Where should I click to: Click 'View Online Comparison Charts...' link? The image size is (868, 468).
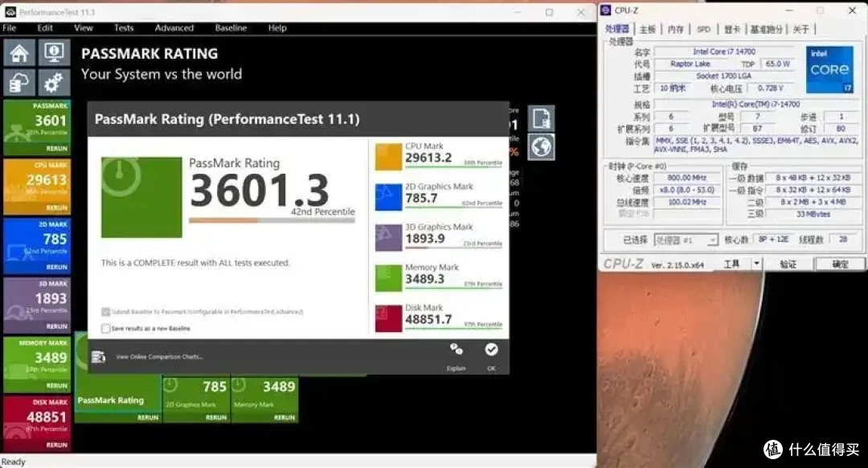tap(159, 357)
